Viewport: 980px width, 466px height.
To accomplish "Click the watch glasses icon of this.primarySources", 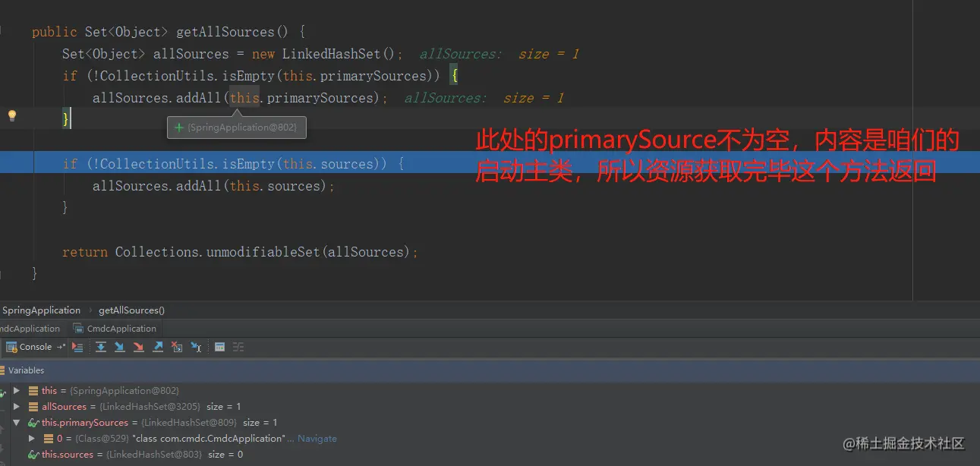I will point(33,423).
